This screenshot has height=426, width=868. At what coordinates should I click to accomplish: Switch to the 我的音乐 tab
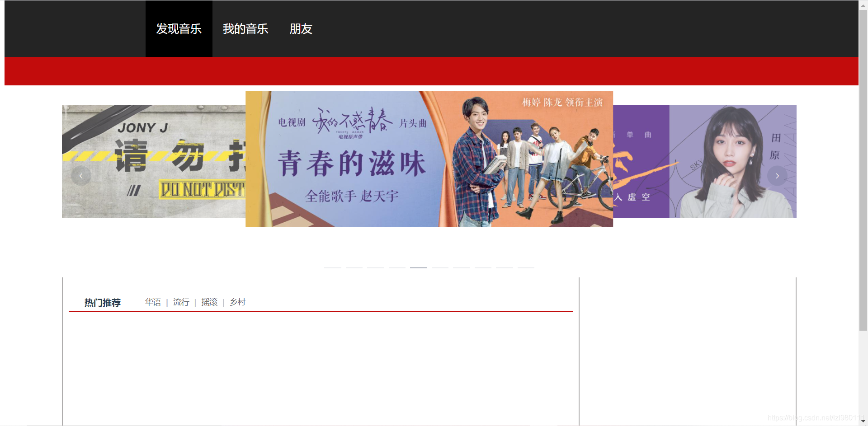click(x=245, y=28)
